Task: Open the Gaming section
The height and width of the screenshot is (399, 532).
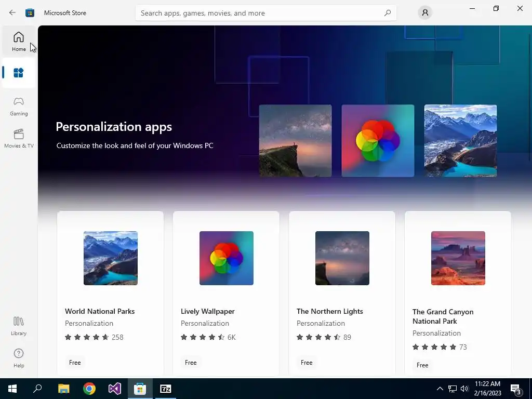Action: (19, 107)
